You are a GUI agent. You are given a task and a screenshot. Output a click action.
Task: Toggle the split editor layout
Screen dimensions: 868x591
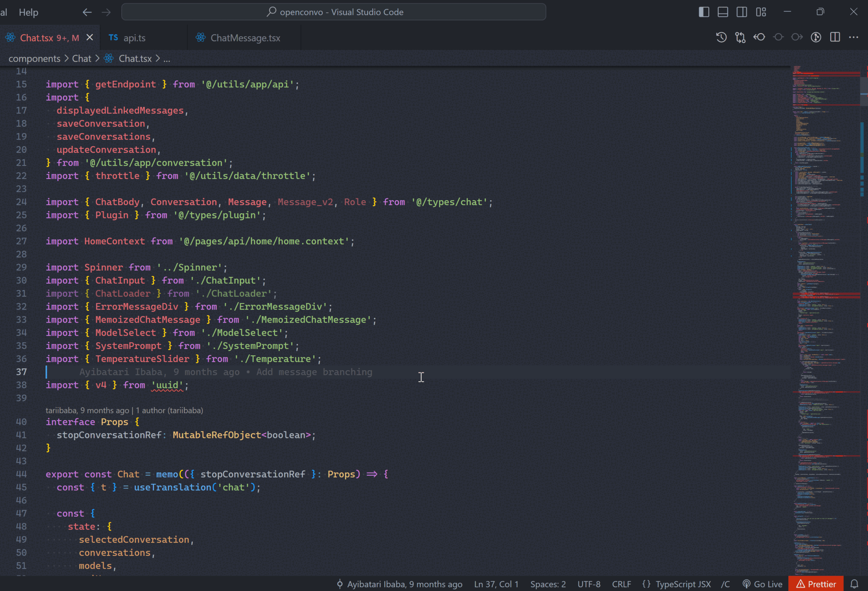point(835,37)
